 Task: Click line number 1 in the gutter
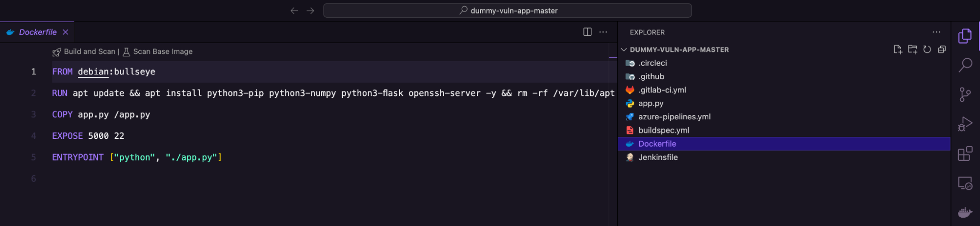(33, 71)
